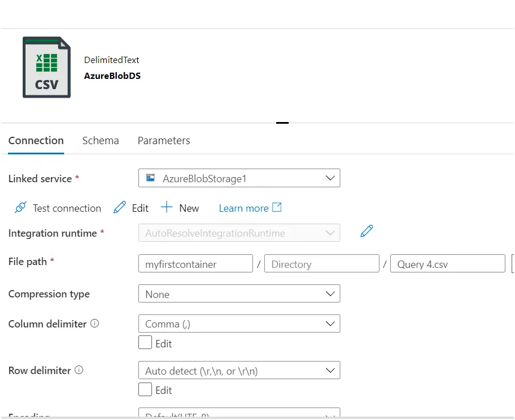The width and height of the screenshot is (515, 420).
Task: Click the Edit linked service button
Action: [x=131, y=208]
